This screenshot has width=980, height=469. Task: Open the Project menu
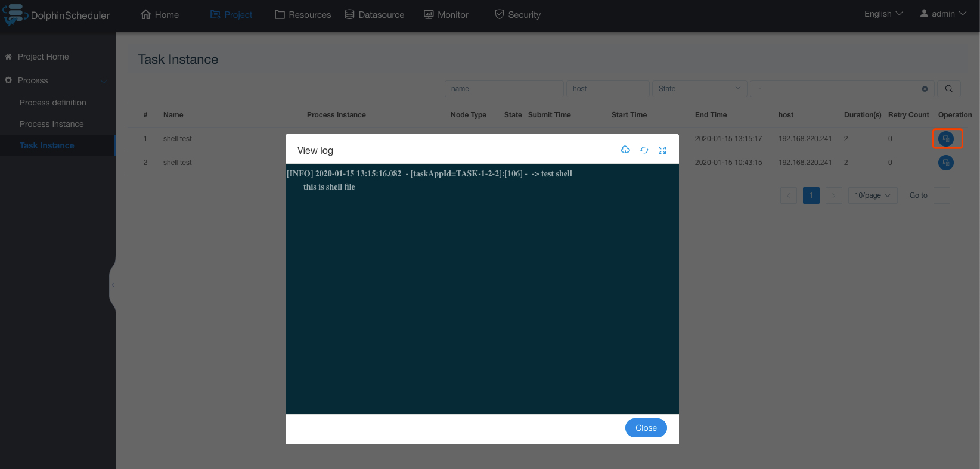click(231, 14)
